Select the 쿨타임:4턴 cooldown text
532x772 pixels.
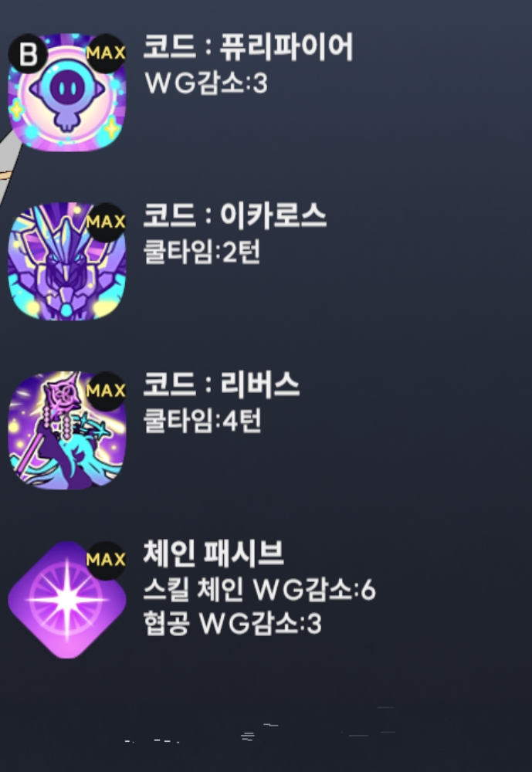(202, 422)
